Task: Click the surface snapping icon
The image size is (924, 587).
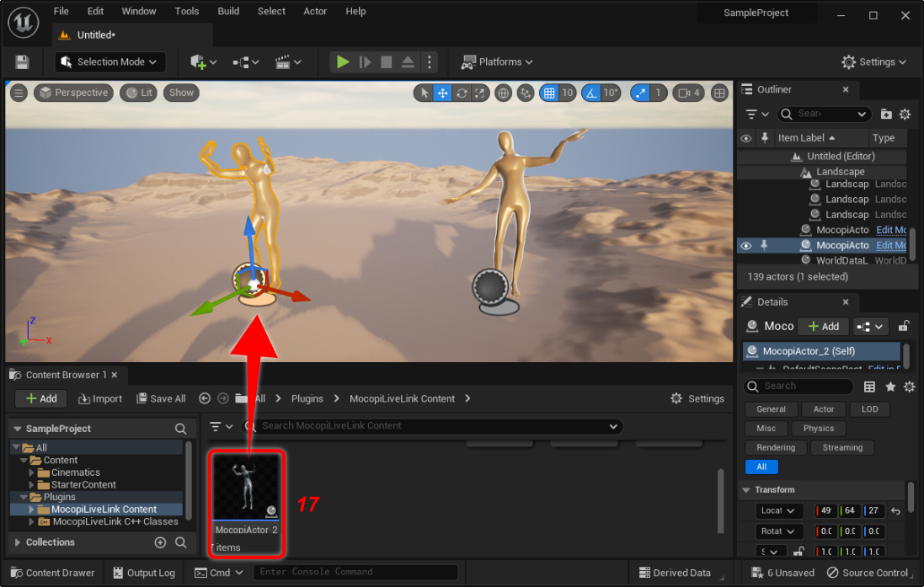Action: 526,93
